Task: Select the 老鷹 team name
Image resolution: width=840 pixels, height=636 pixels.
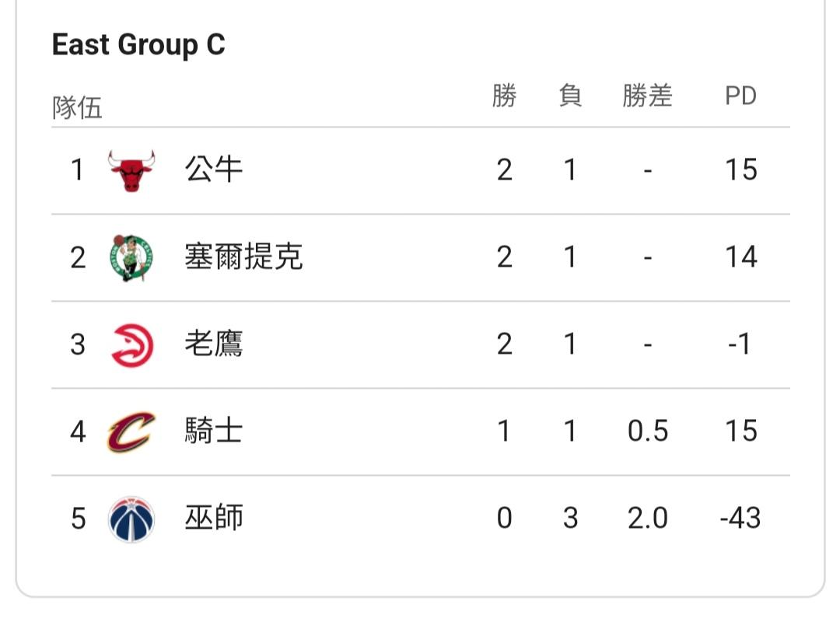Action: pos(214,344)
